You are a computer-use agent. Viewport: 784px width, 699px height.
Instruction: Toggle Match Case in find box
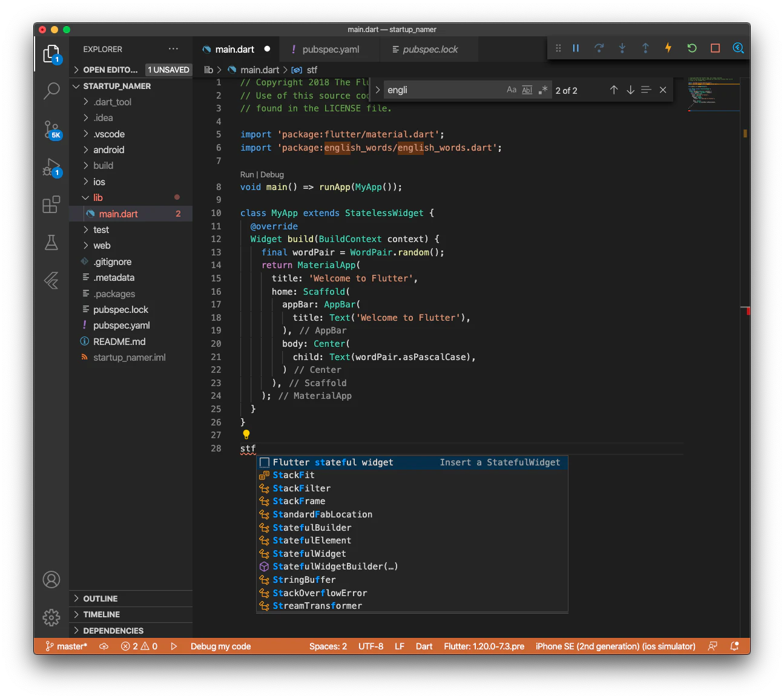click(512, 90)
